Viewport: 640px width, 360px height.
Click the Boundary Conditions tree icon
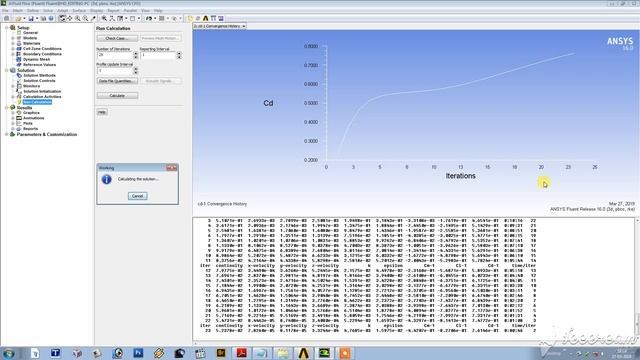point(19,54)
